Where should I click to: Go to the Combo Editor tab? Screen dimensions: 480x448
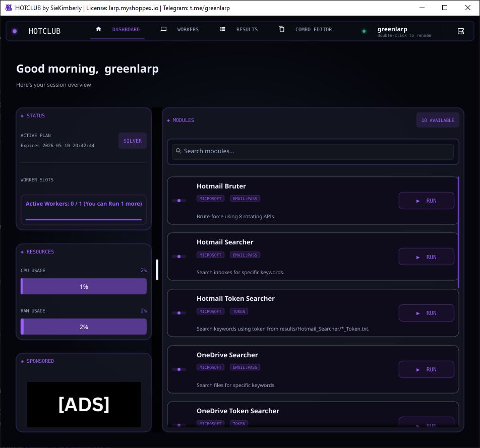point(305,29)
